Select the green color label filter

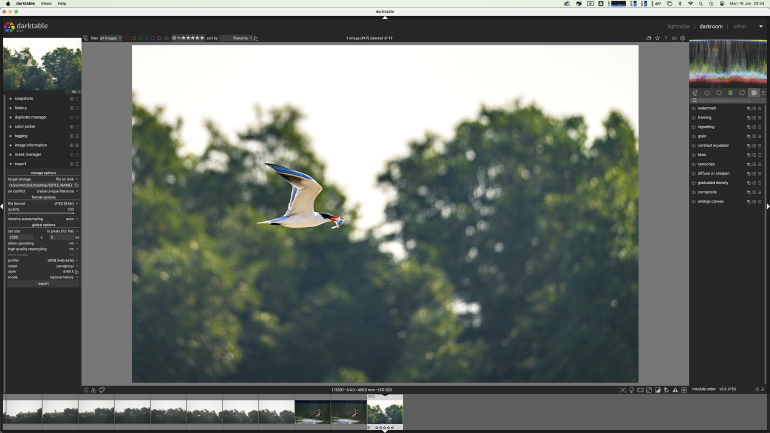140,38
